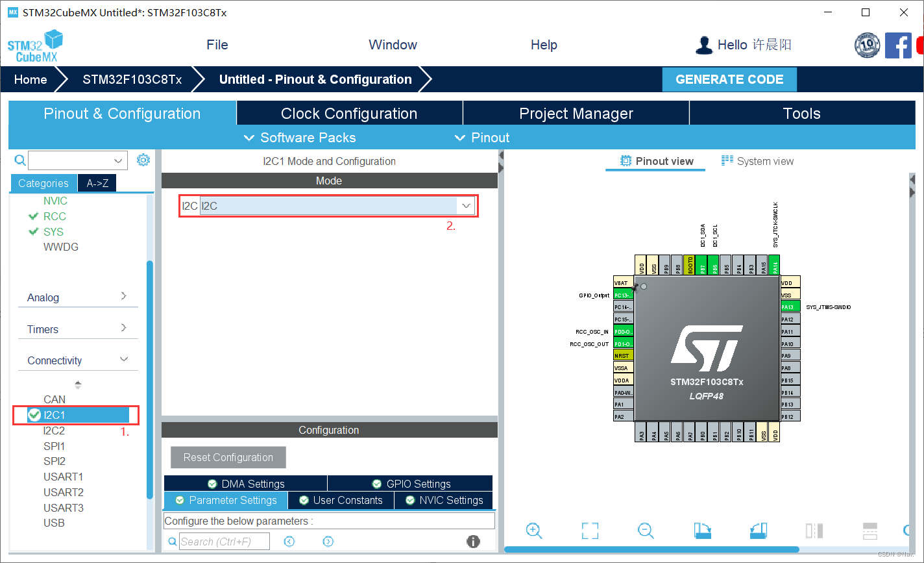Select SPI1 peripheral
Viewport: 924px width, 563px height.
pyautogui.click(x=54, y=446)
